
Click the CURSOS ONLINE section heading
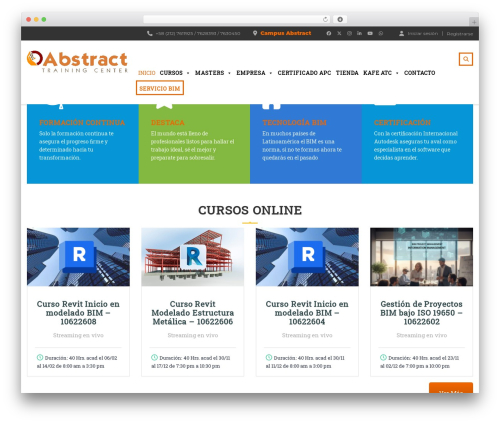tap(250, 210)
